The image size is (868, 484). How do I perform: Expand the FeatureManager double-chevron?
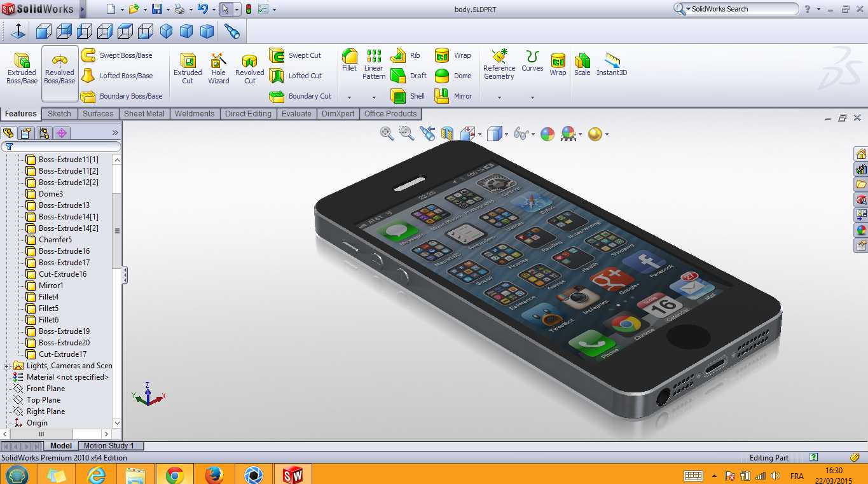115,133
